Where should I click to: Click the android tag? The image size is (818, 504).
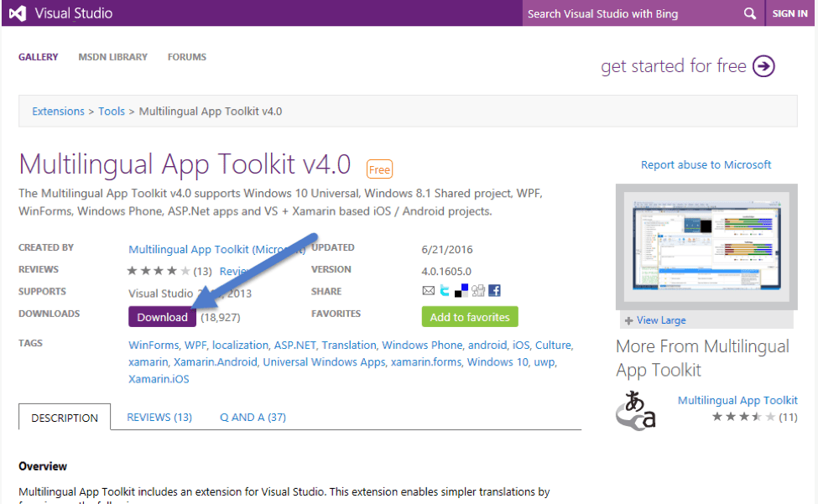coord(487,345)
